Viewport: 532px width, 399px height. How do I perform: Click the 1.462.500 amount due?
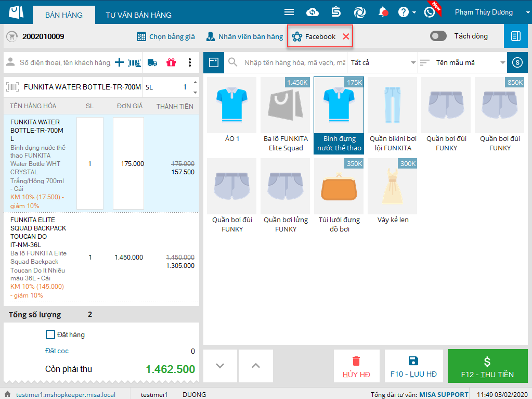click(171, 369)
